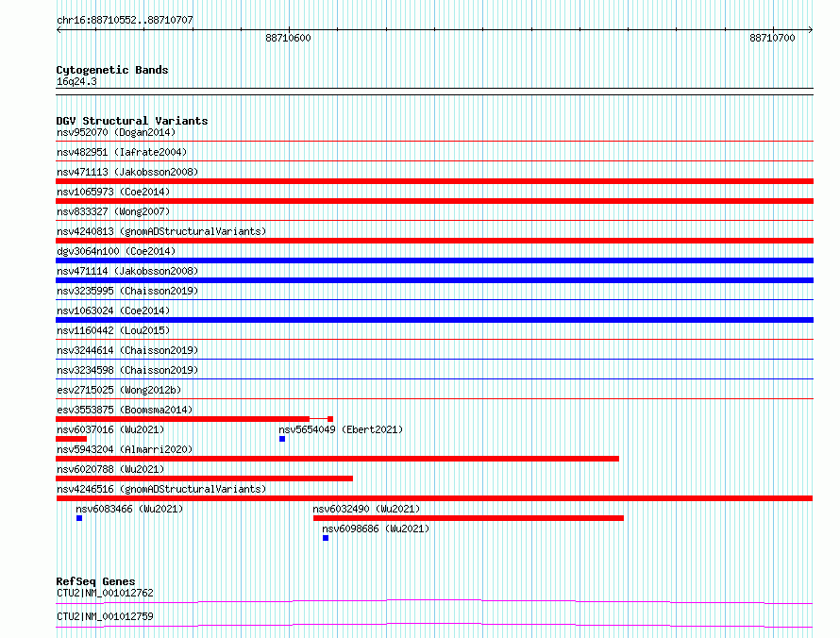
Task: Click the thick red nsv471113 variant bar
Action: pos(434,181)
